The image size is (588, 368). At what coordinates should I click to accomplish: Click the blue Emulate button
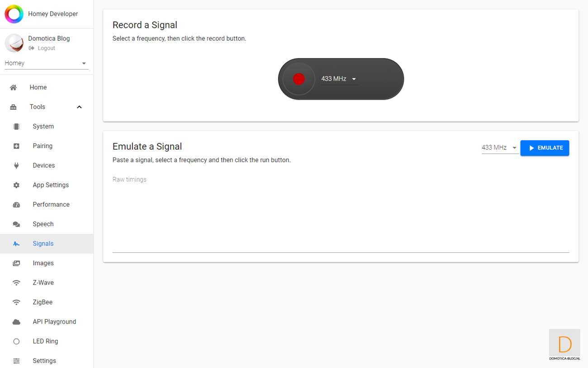pyautogui.click(x=545, y=148)
